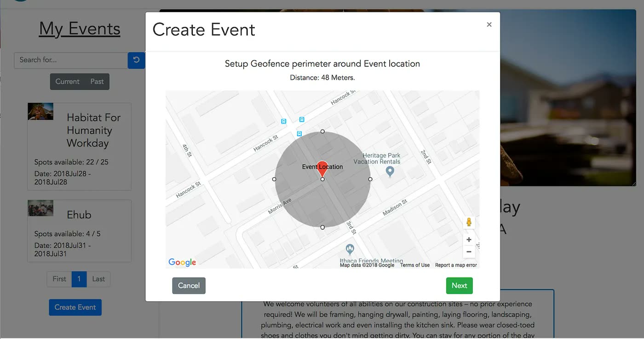Switch to the Current events tab

[x=67, y=82]
